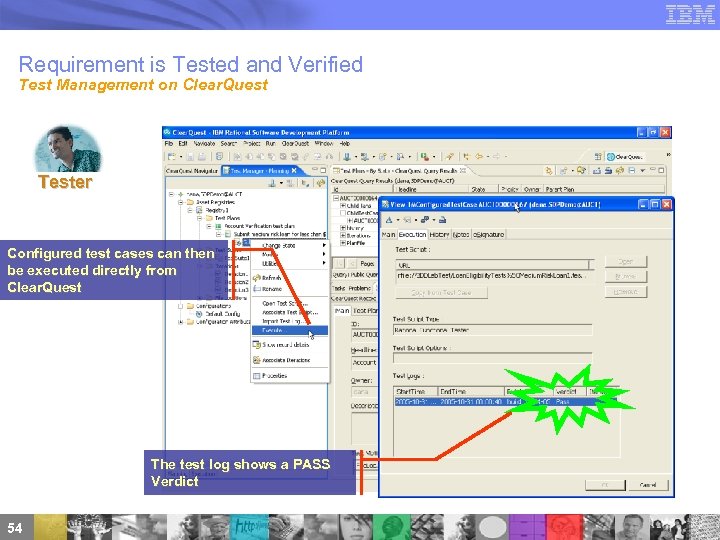The width and height of the screenshot is (720, 540).
Task: Click the Test Script Type field
Action: pyautogui.click(x=493, y=330)
